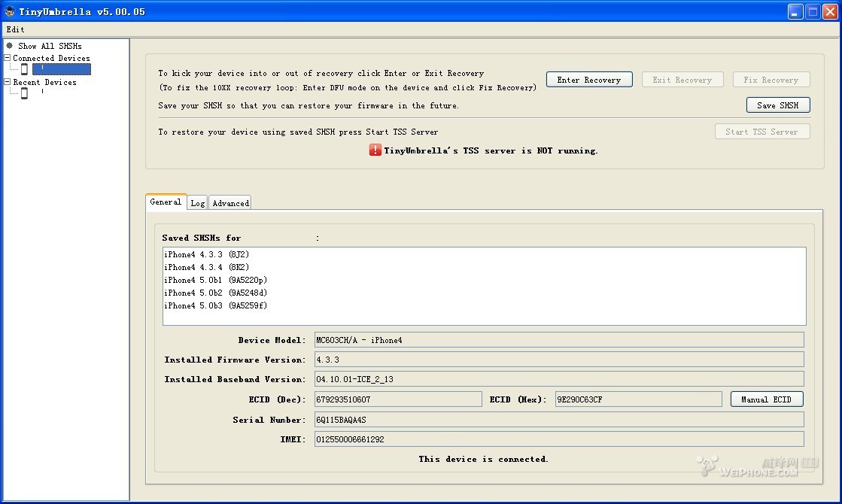Select Show All SHSHs in sidebar
The width and height of the screenshot is (842, 504).
50,46
